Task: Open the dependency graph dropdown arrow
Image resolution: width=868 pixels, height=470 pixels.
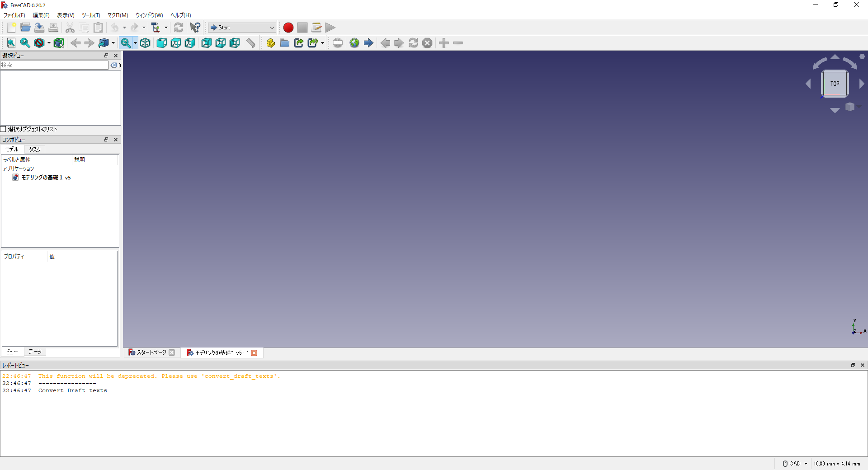Action: click(166, 28)
